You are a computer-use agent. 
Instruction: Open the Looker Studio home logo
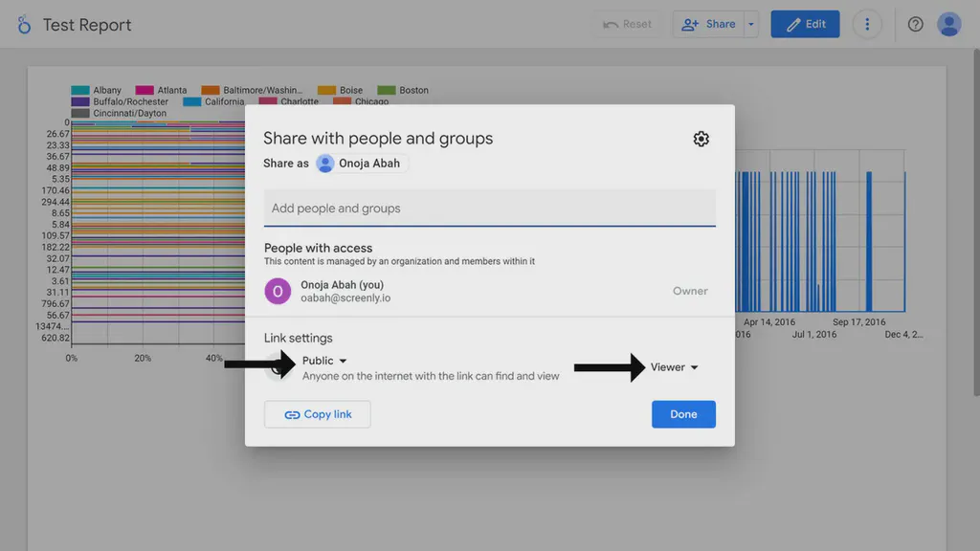click(24, 25)
